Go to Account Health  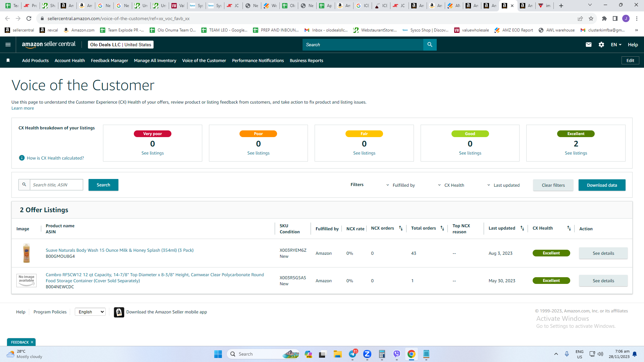tap(70, 60)
